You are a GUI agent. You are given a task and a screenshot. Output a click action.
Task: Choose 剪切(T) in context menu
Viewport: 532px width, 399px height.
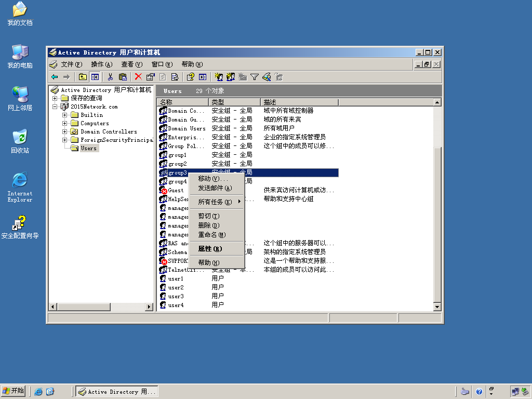(217, 216)
